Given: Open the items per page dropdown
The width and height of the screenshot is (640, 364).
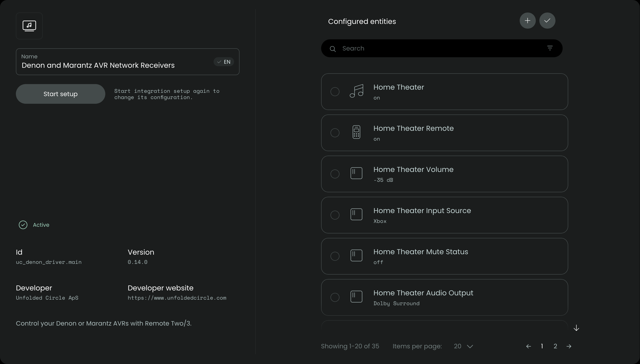Looking at the screenshot, I should [x=463, y=346].
